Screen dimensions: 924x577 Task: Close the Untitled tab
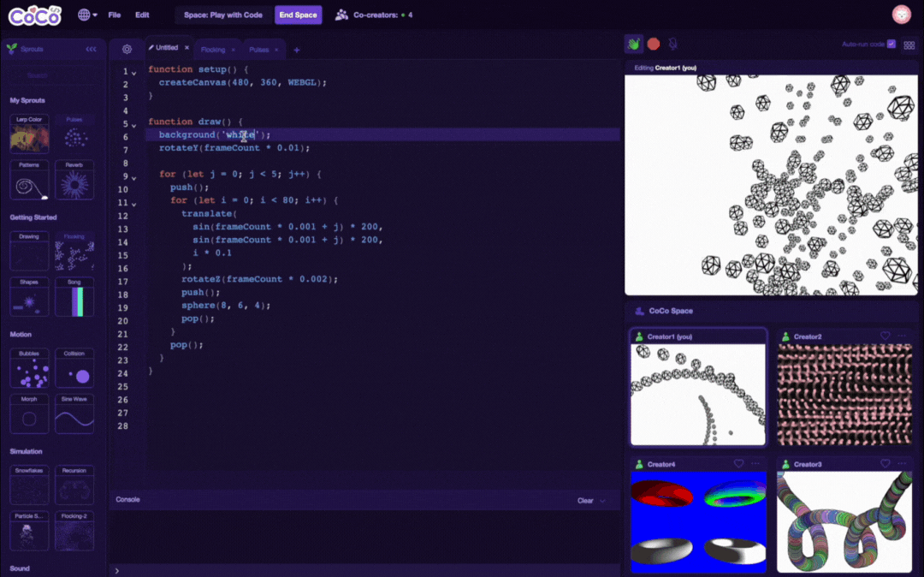pos(187,48)
